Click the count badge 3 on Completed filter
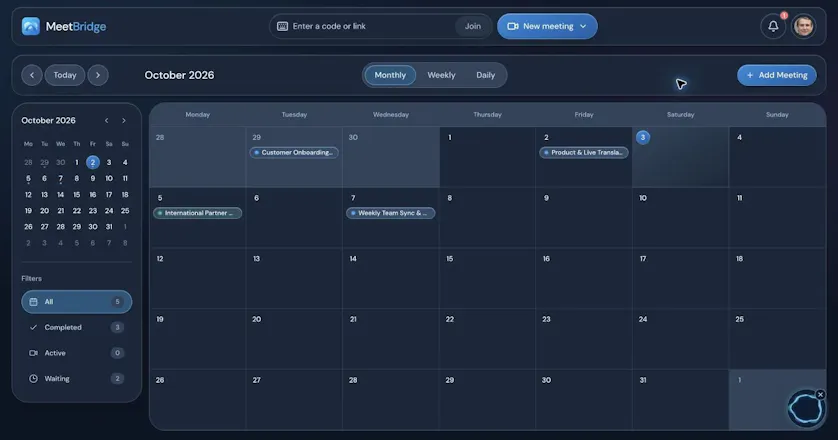The image size is (838, 440). click(117, 327)
